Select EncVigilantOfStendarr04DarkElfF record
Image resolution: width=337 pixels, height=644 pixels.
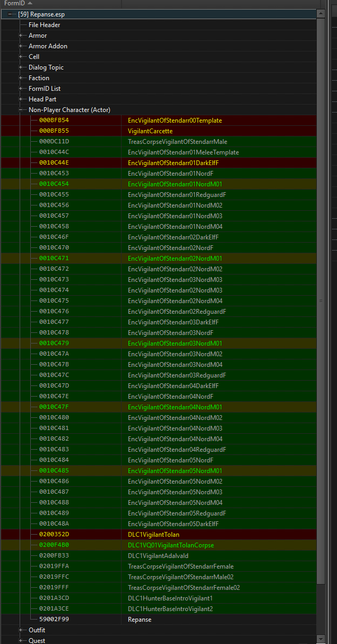159,386
